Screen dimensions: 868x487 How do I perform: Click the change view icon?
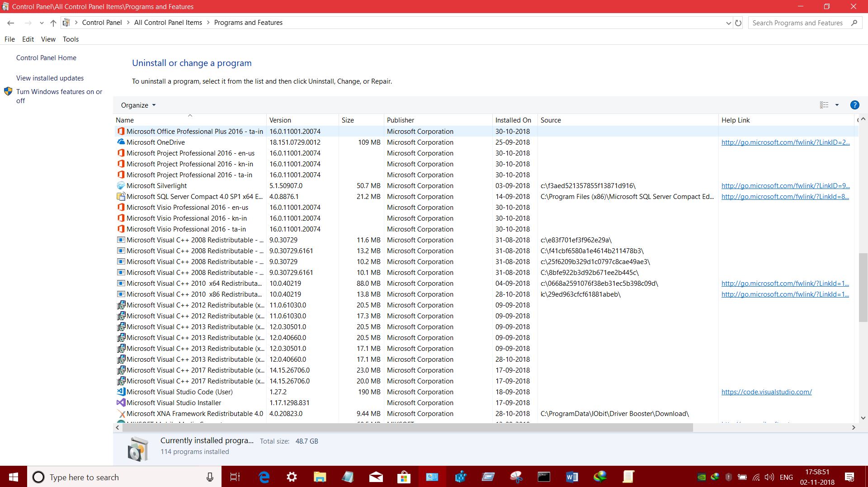tap(824, 105)
